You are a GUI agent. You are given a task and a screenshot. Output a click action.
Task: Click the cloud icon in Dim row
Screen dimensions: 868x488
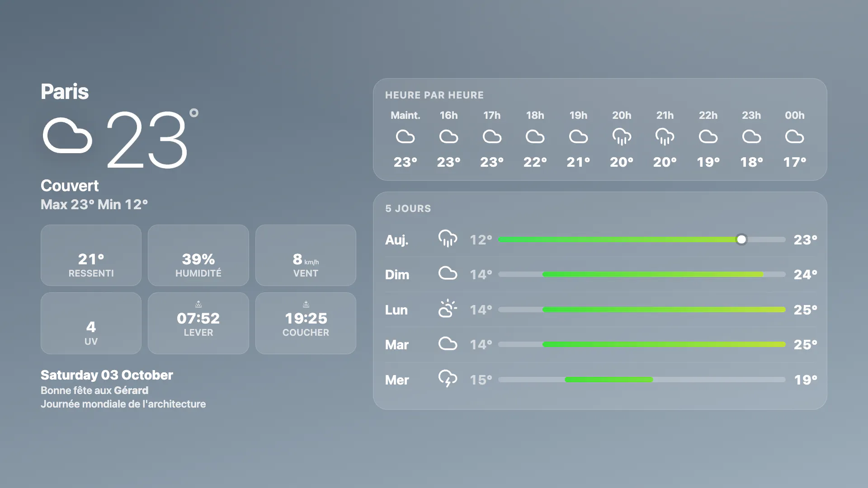tap(448, 273)
